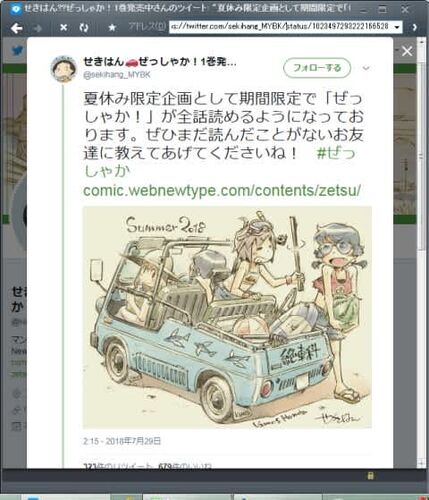Open the comic.webnewtype.com/contents/zetsu/ link
The width and height of the screenshot is (429, 500).
pos(222,190)
